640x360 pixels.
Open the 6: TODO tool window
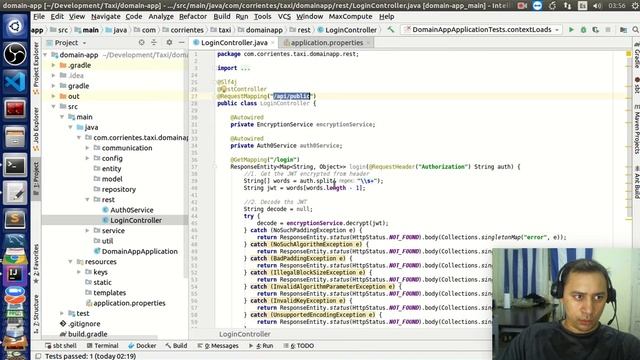(x=299, y=346)
